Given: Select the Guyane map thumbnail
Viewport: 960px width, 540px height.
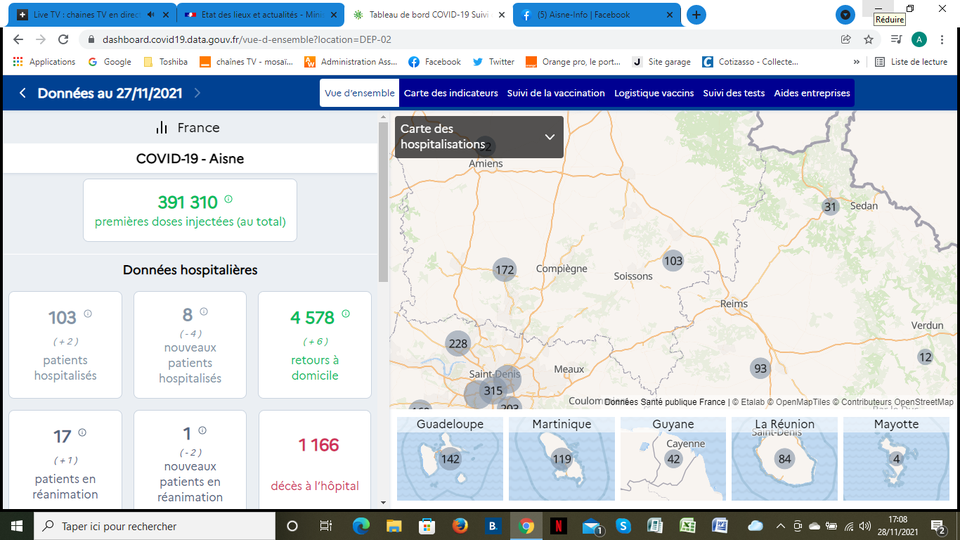Looking at the screenshot, I should pyautogui.click(x=673, y=459).
